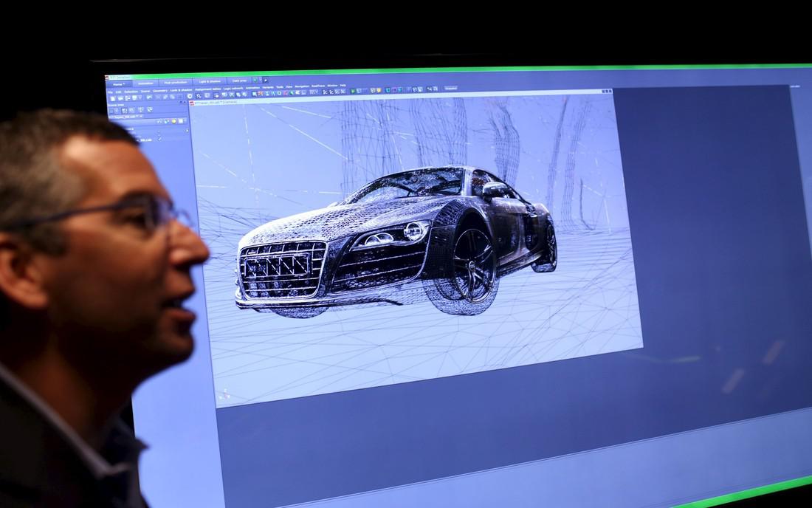This screenshot has width=812, height=508.
Task: Click the Snapshot toolbar button
Action: 450,88
